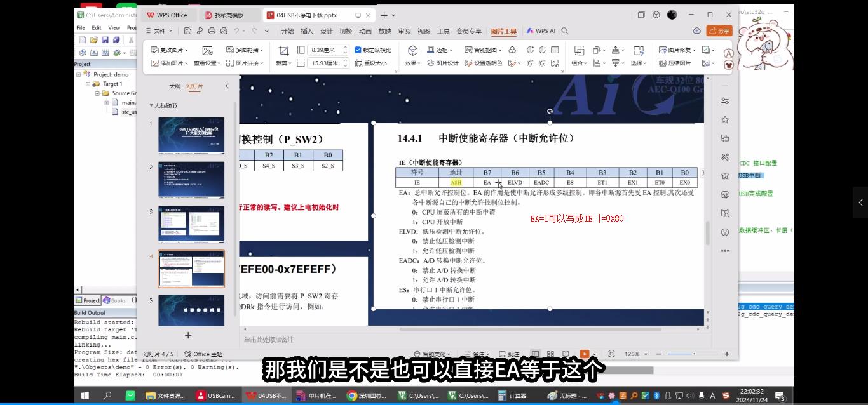Select slide 2 thumbnail in panel
This screenshot has width=868, height=405.
coord(191,180)
